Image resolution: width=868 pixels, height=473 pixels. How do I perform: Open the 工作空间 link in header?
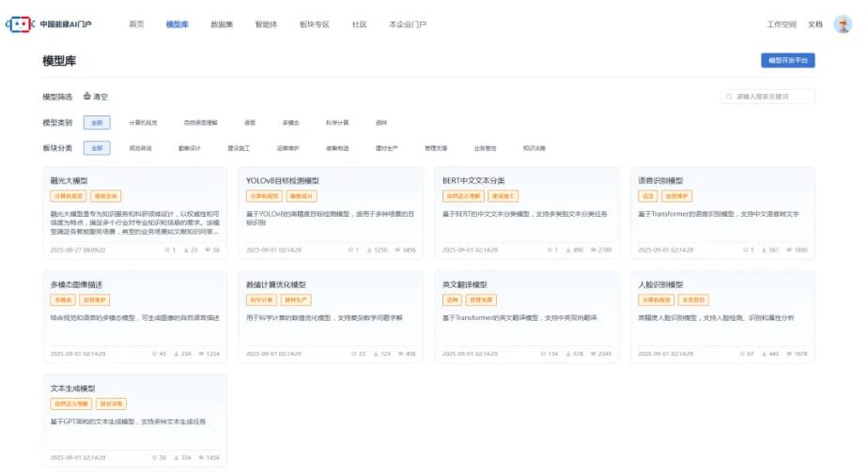coord(781,24)
